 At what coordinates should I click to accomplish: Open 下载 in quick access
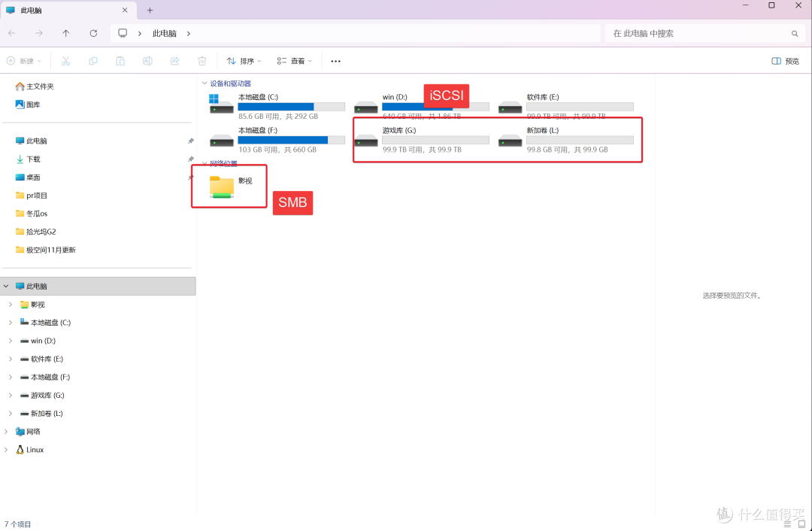[28, 159]
